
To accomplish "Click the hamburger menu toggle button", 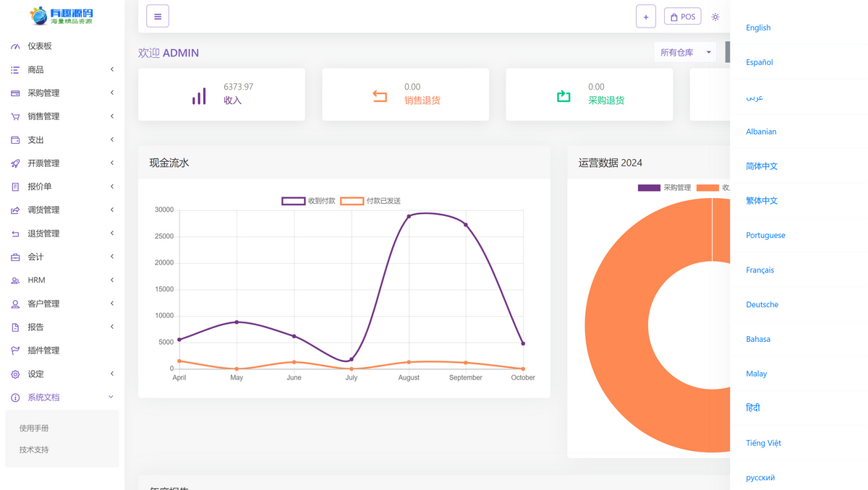I will coord(158,17).
